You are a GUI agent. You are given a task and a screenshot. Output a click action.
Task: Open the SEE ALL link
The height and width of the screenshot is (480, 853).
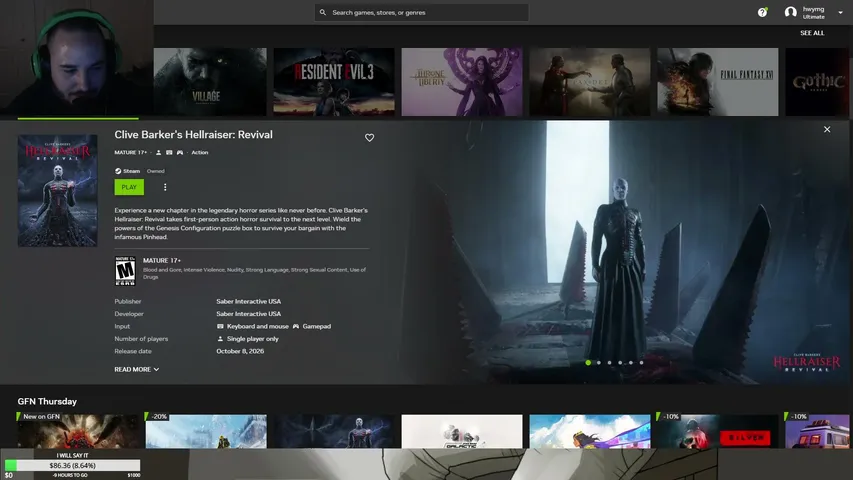click(x=812, y=33)
